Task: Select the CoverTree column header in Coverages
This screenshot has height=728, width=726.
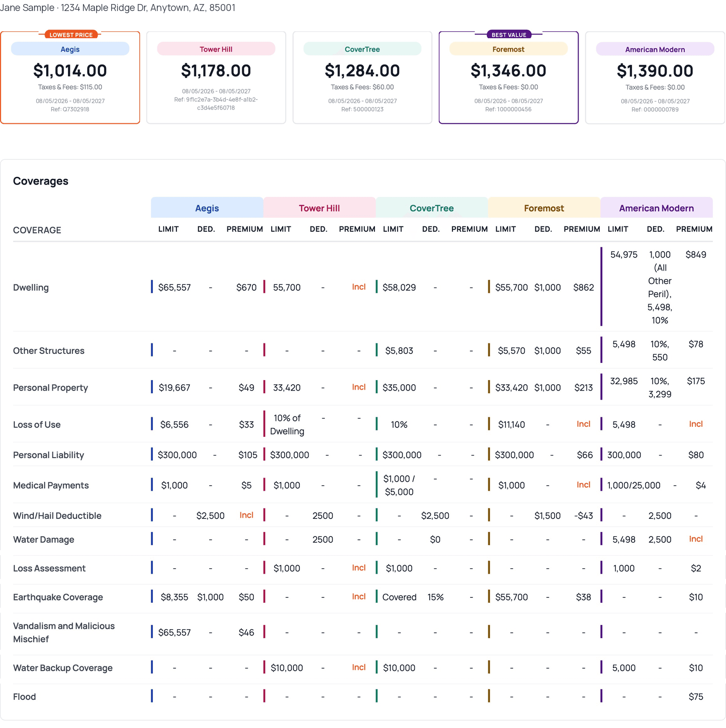Action: pyautogui.click(x=432, y=208)
